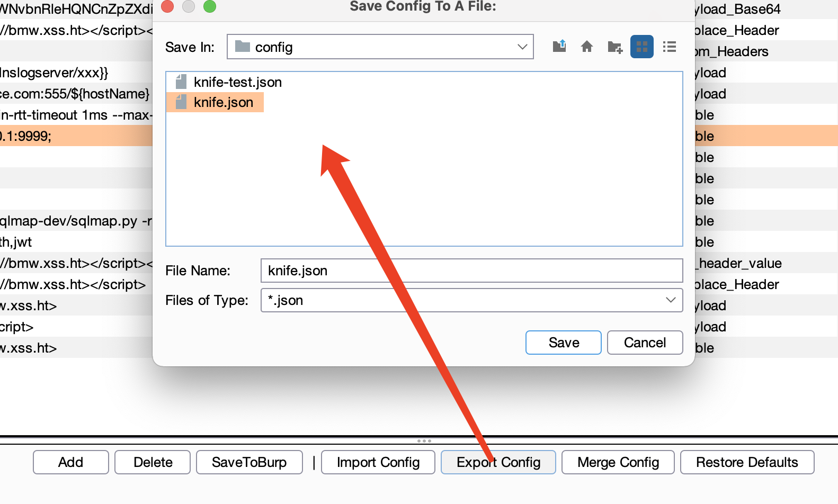
Task: Click the red close window button
Action: click(167, 6)
